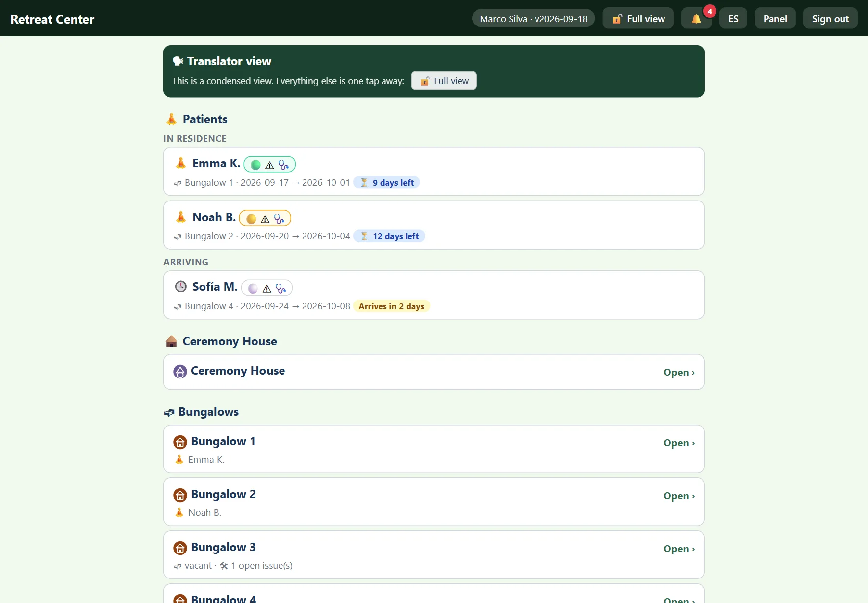
Task: Click Emma K.'s warning triangle icon
Action: click(269, 165)
